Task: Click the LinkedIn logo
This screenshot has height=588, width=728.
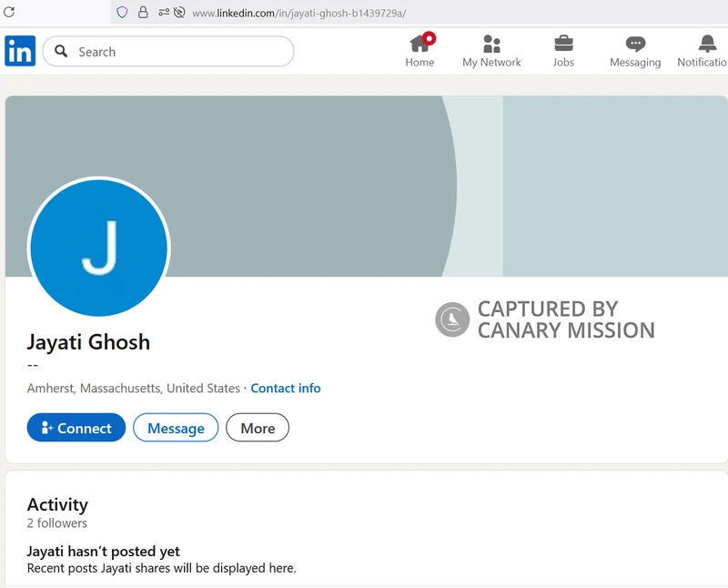Action: pos(20,51)
